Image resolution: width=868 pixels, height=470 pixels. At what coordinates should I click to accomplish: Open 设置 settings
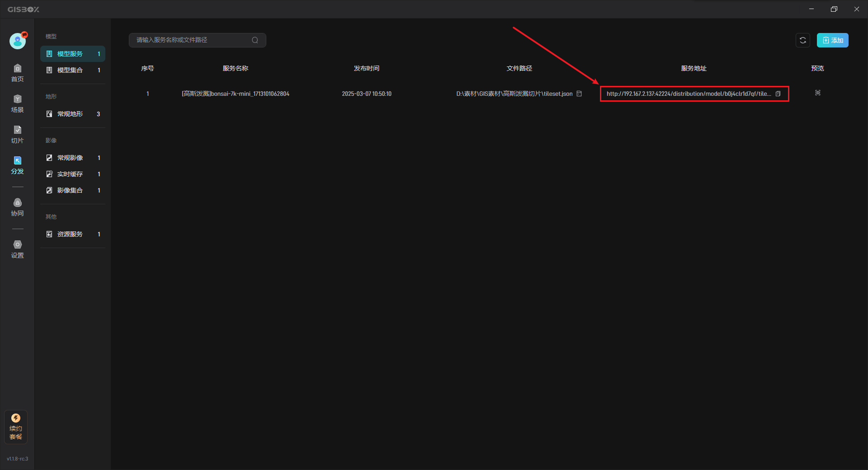click(x=17, y=249)
